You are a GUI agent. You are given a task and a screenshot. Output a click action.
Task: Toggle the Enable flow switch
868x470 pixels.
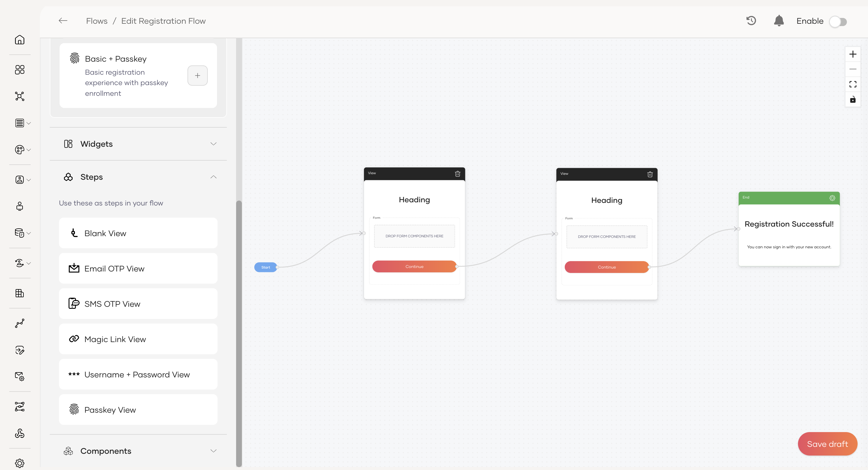[x=838, y=22]
